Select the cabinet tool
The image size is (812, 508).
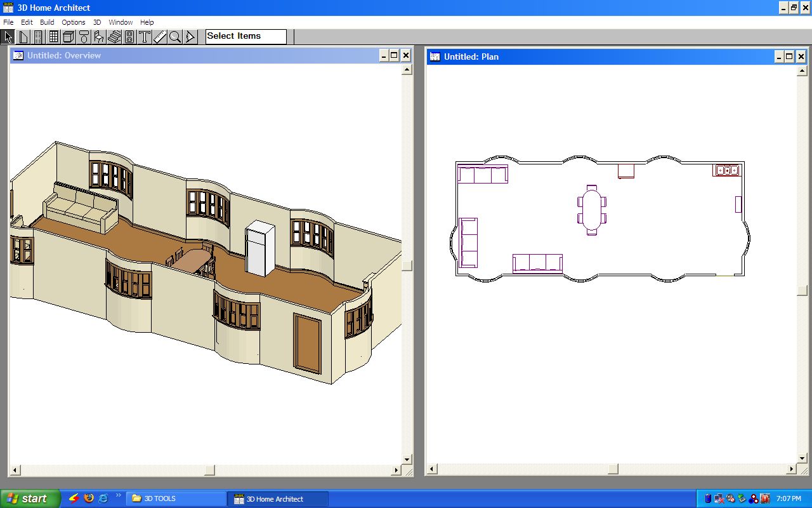click(x=69, y=36)
